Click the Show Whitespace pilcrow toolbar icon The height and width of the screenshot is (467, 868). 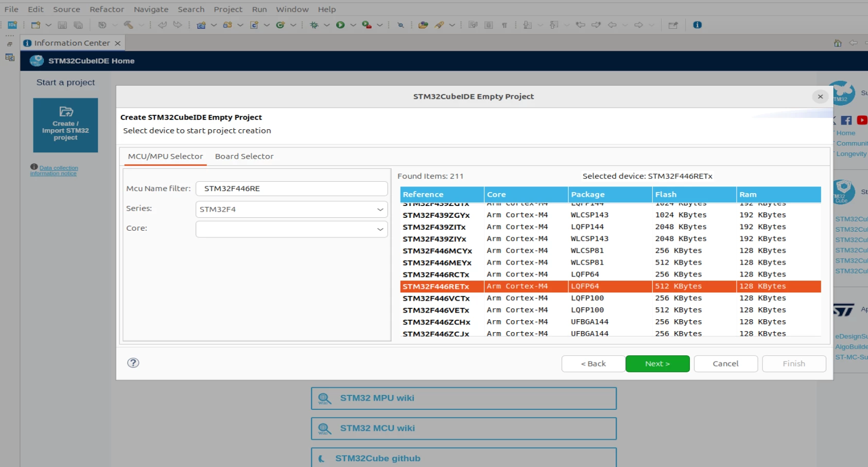[505, 25]
